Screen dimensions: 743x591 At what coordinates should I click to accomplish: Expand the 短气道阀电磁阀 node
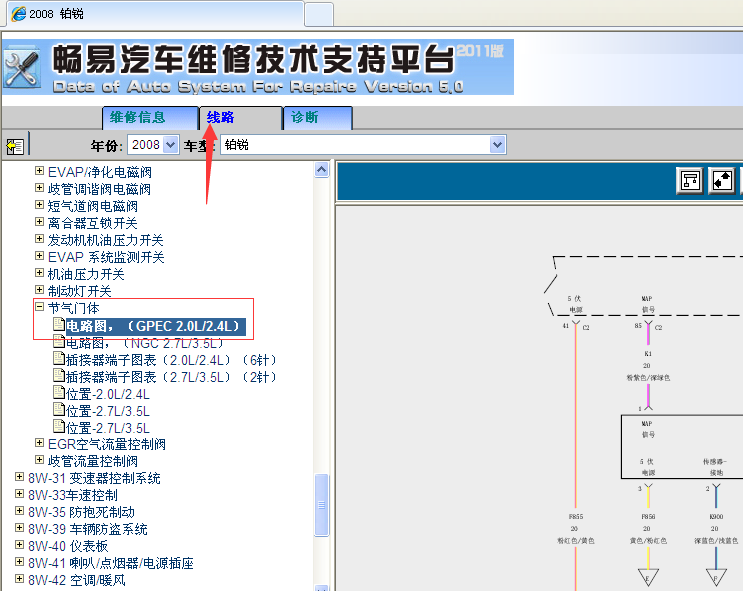coord(39,205)
